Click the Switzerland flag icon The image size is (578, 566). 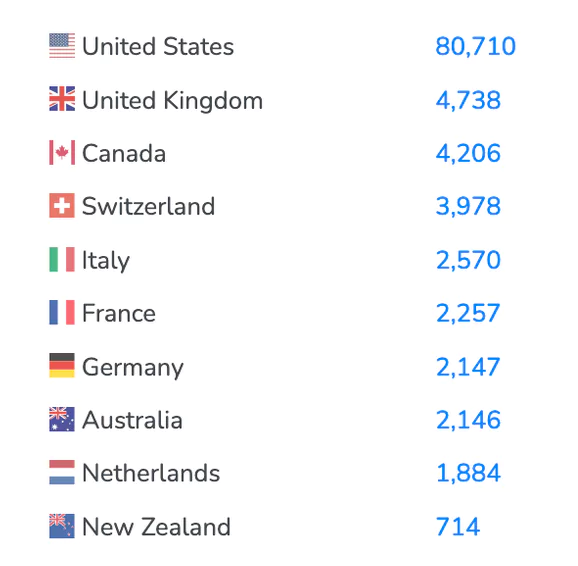click(x=62, y=205)
